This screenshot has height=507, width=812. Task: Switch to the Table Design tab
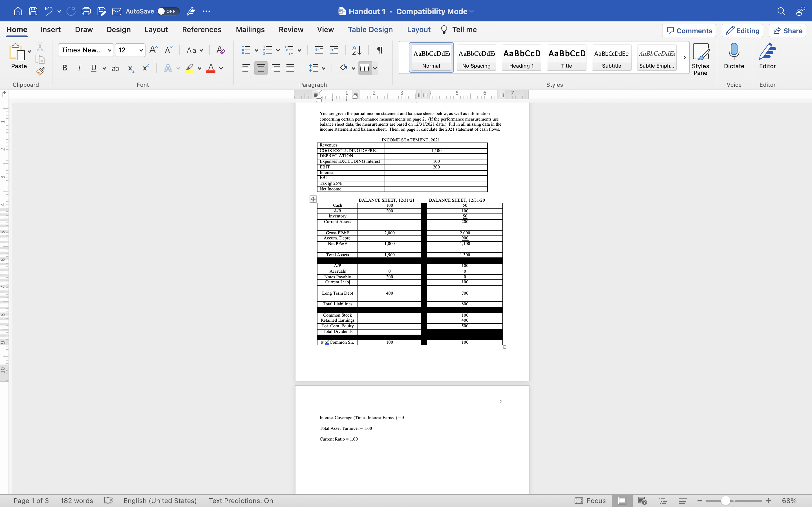[x=370, y=30]
